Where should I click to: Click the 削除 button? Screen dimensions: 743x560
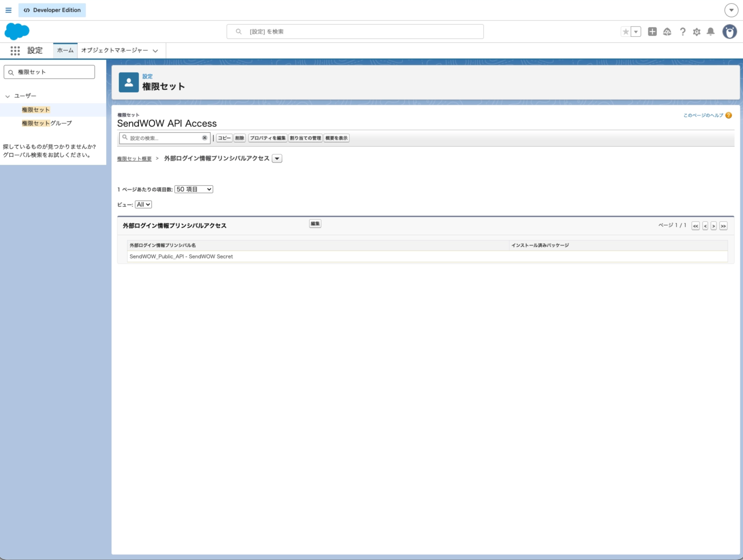pyautogui.click(x=240, y=138)
